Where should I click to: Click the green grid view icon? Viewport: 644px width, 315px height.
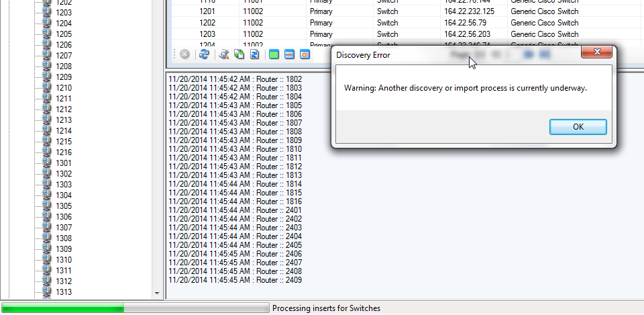[274, 54]
